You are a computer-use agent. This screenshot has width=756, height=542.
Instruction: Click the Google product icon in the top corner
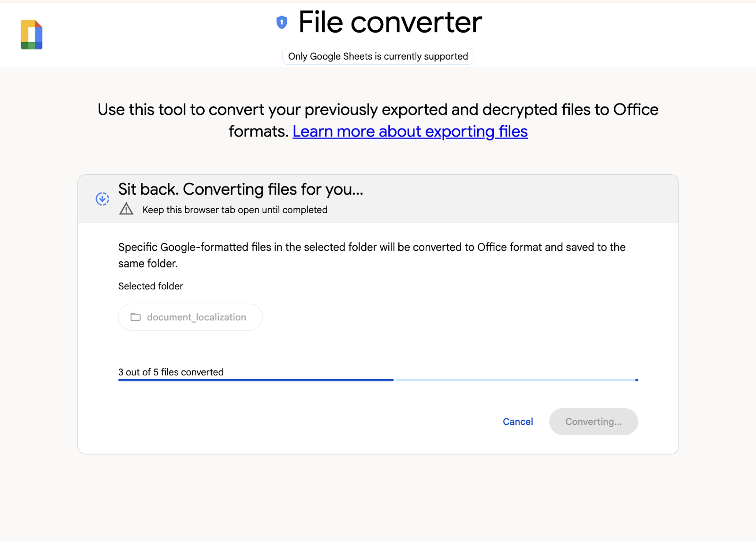(31, 34)
